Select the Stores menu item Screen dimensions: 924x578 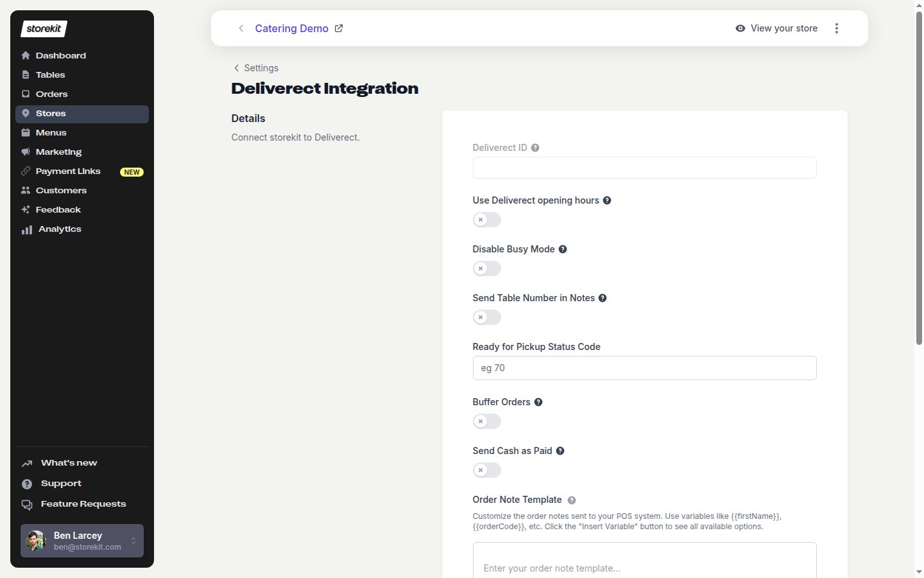(x=82, y=114)
